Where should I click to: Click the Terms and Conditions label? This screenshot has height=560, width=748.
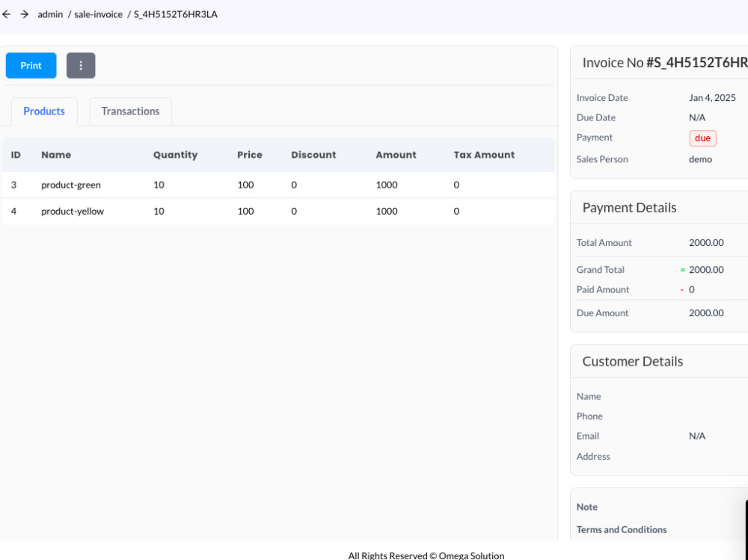(622, 529)
